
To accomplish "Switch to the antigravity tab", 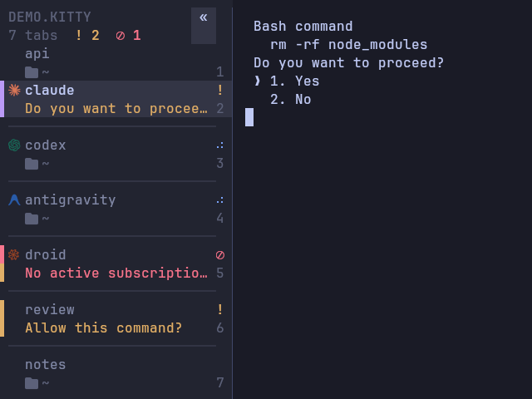I will click(116, 209).
